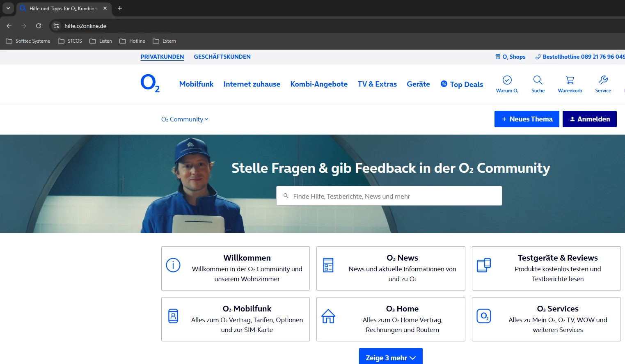
Task: Click the text 'Alles zum O2 Home Vertrag,'
Action: click(x=402, y=320)
